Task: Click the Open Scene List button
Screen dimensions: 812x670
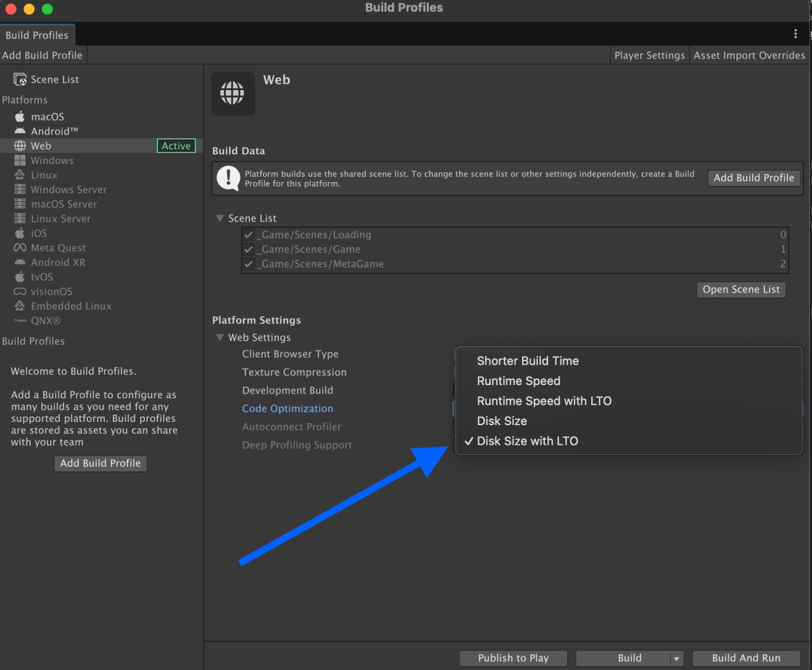Action: click(x=741, y=289)
